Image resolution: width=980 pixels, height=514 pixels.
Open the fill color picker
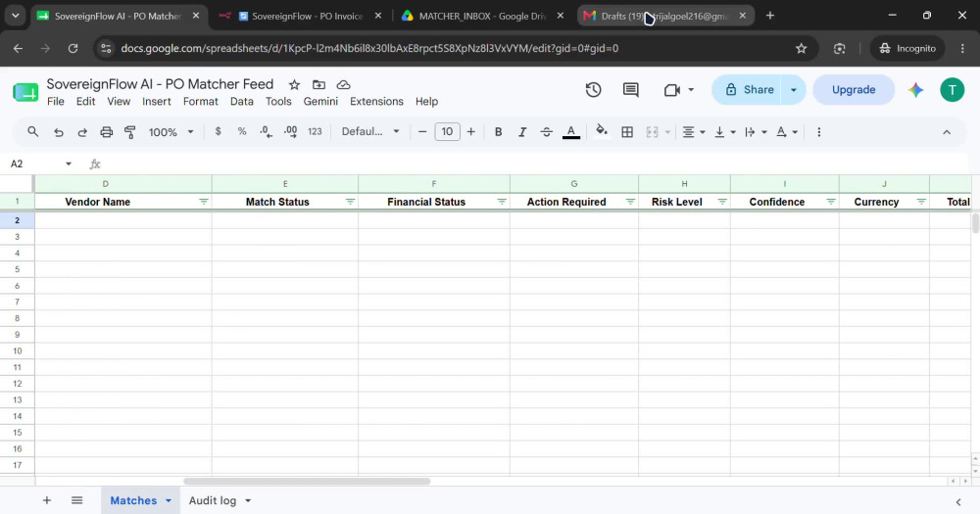coord(602,131)
